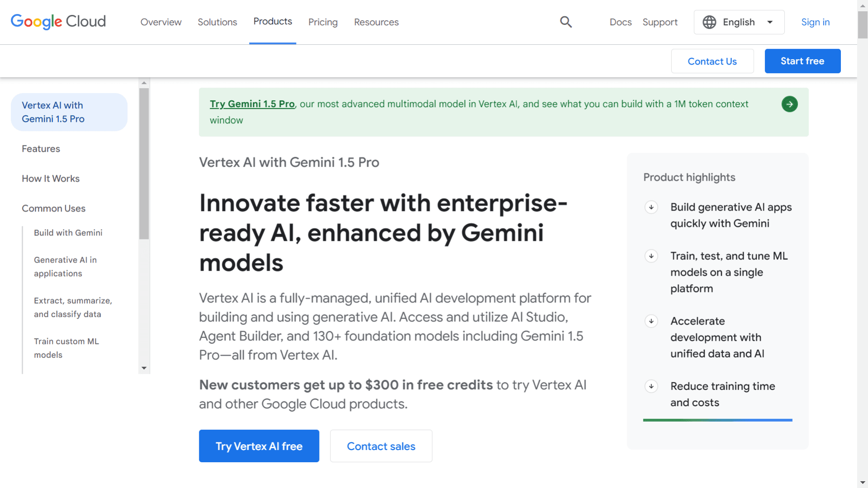Select 'Build with Gemini' in the sidebar
Image resolution: width=868 pixels, height=488 pixels.
coord(68,233)
